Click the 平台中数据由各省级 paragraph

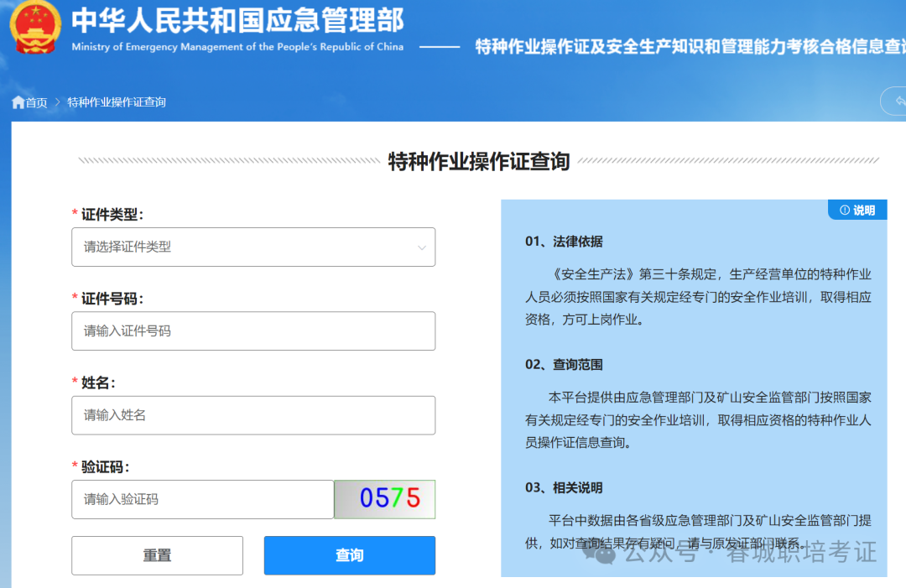pyautogui.click(x=698, y=532)
